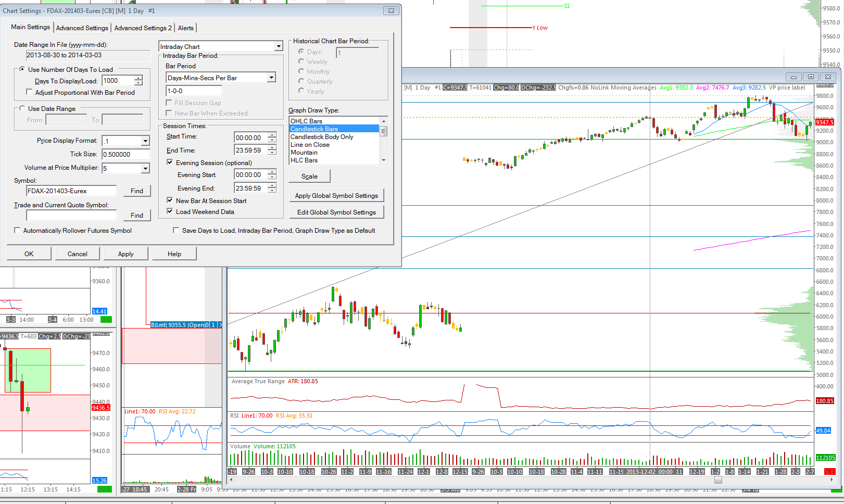This screenshot has width=844, height=504.
Task: Click the Y Low line label
Action: 540,28
